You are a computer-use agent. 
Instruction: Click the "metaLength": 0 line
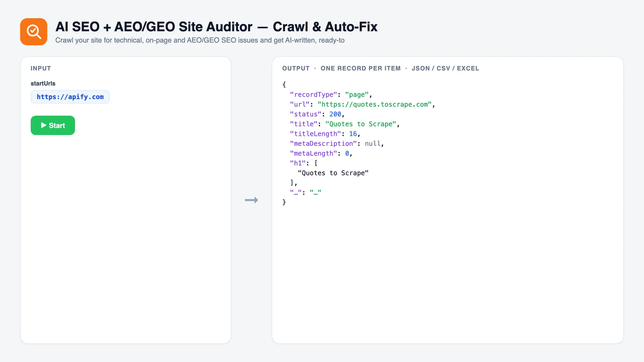321,153
